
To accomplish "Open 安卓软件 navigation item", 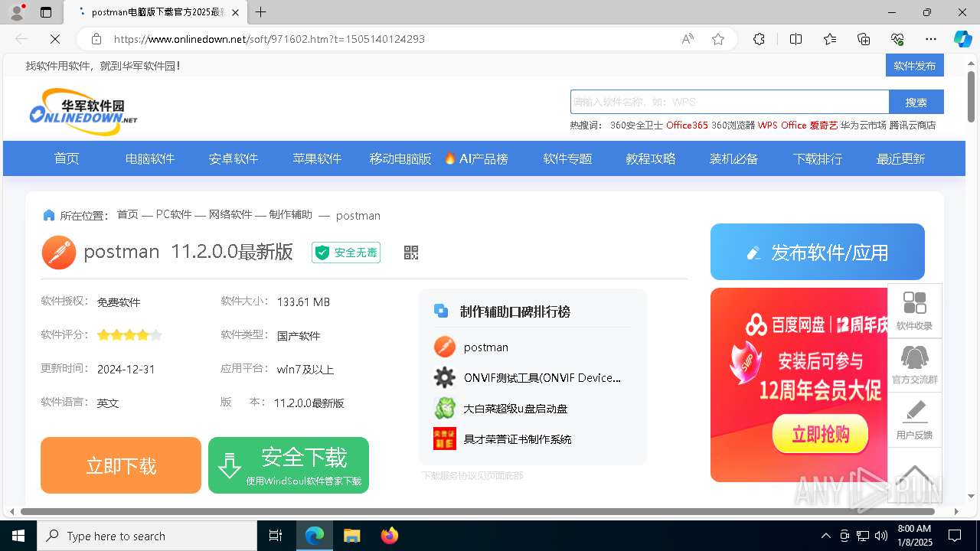I will click(234, 158).
